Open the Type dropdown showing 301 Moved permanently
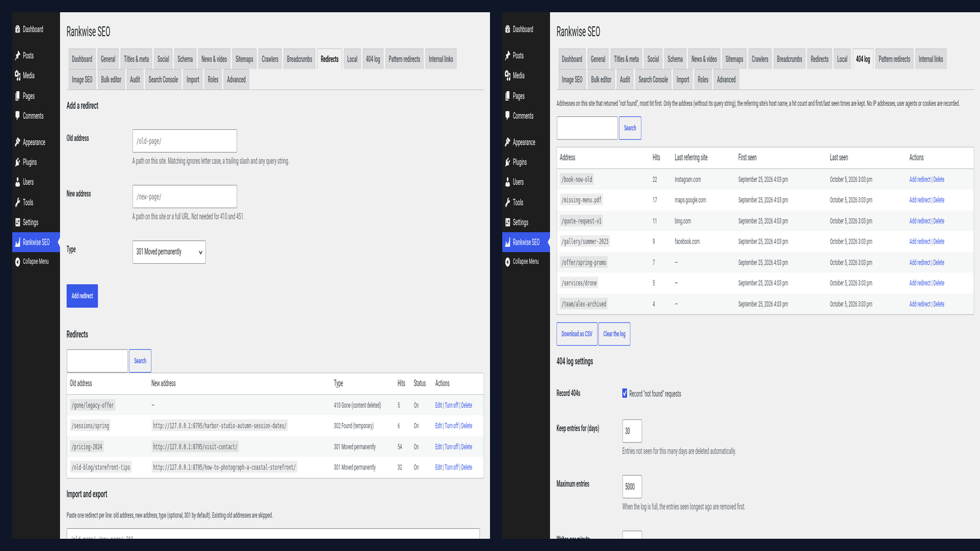The width and height of the screenshot is (980, 551). tap(169, 252)
